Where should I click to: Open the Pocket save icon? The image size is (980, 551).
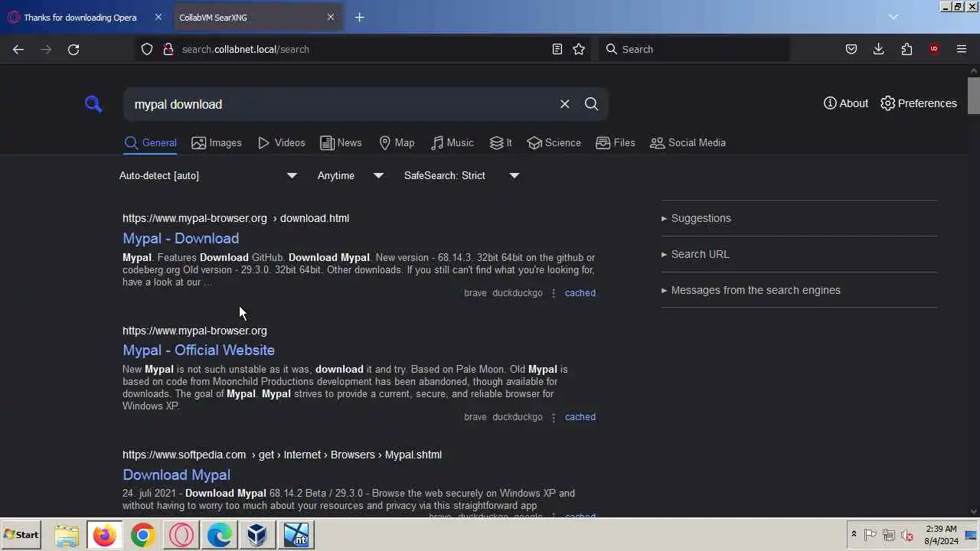[x=851, y=49]
